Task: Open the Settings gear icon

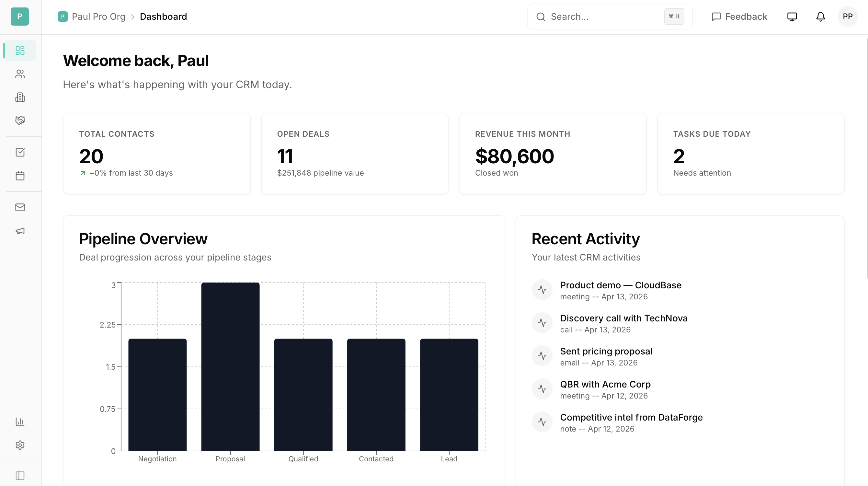Action: [20, 445]
